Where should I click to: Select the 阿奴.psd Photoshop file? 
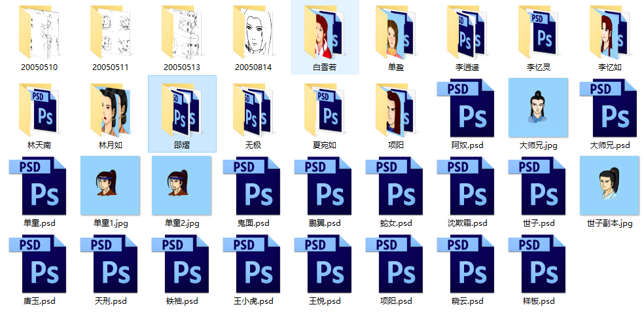467,109
